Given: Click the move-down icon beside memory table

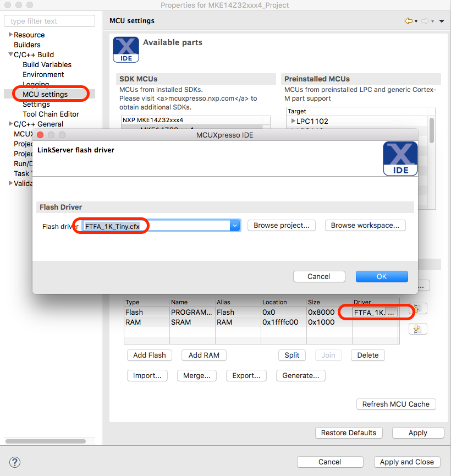Looking at the screenshot, I should click(418, 329).
